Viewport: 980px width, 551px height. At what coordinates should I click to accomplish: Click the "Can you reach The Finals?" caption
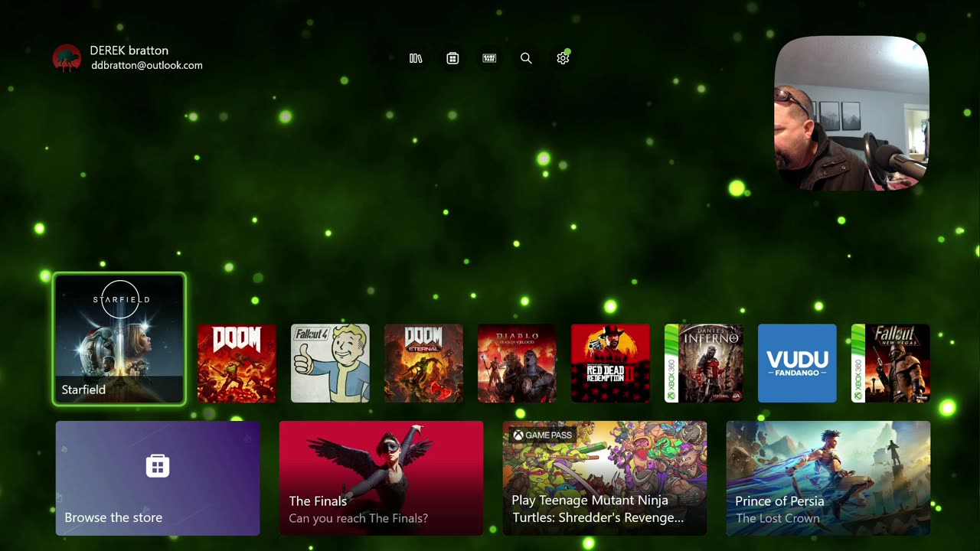(358, 518)
